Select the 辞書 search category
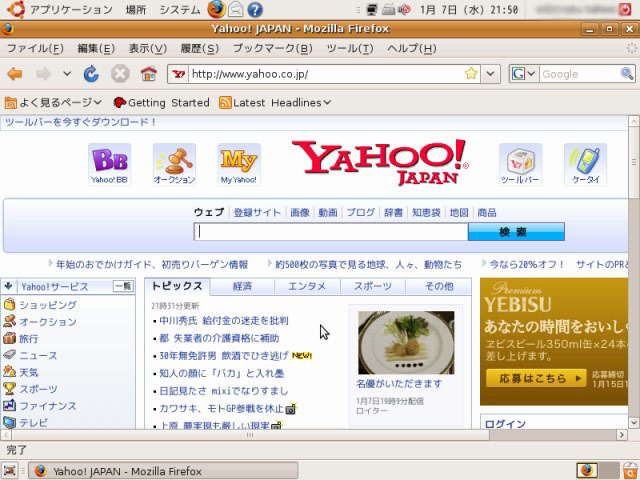 pos(393,212)
